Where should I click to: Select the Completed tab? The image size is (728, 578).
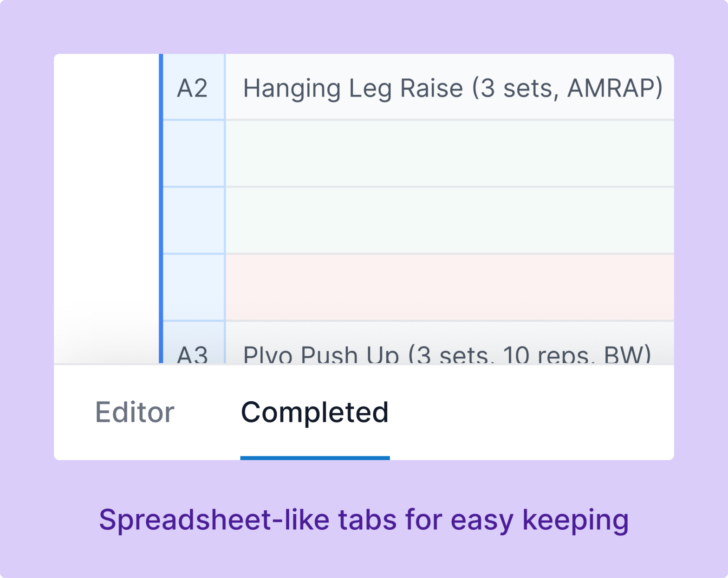pyautogui.click(x=315, y=412)
